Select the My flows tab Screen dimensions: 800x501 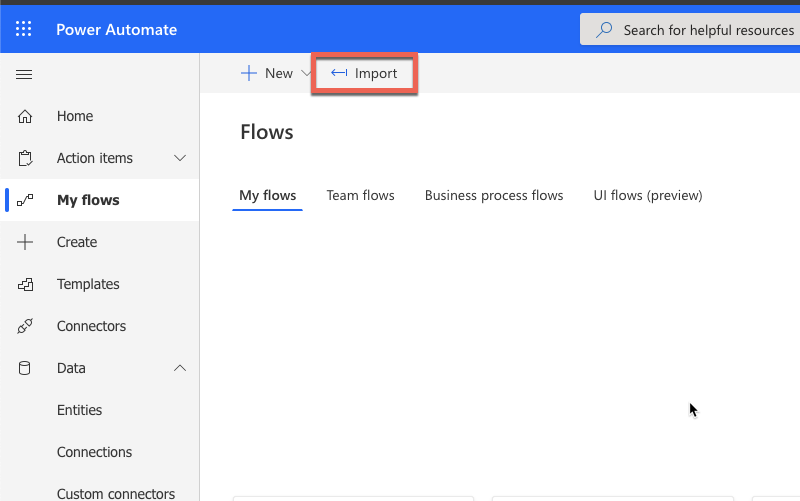coord(267,195)
